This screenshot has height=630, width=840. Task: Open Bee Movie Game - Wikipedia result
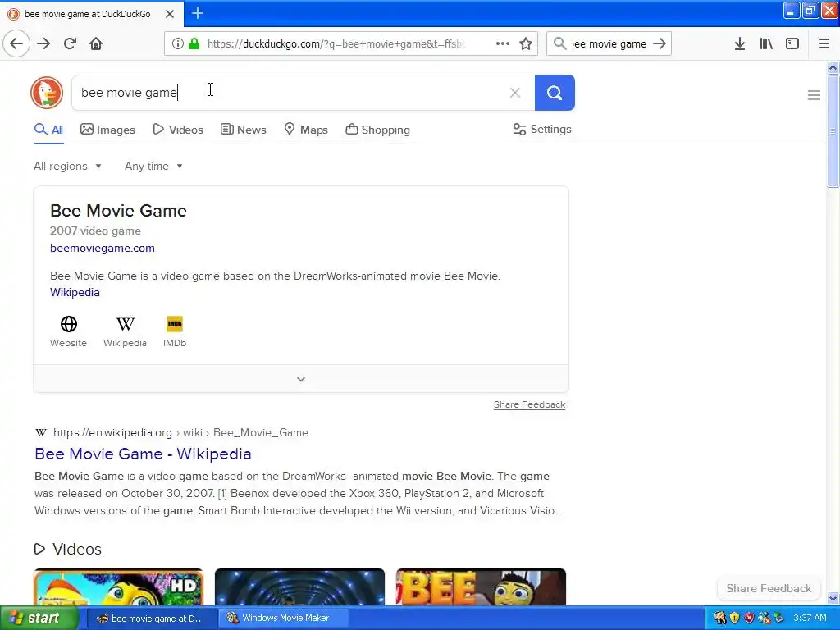click(x=143, y=454)
